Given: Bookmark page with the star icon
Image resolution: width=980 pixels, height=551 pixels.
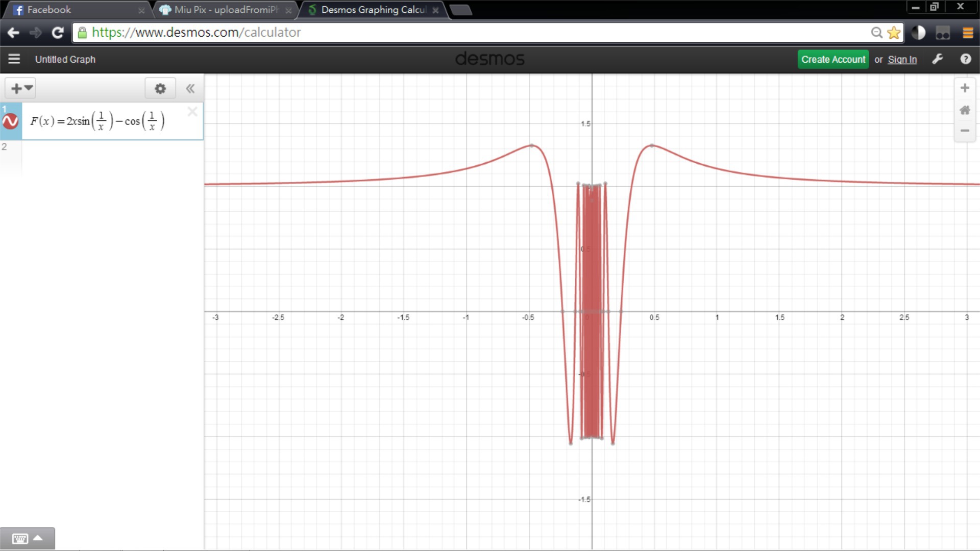Looking at the screenshot, I should 894,33.
